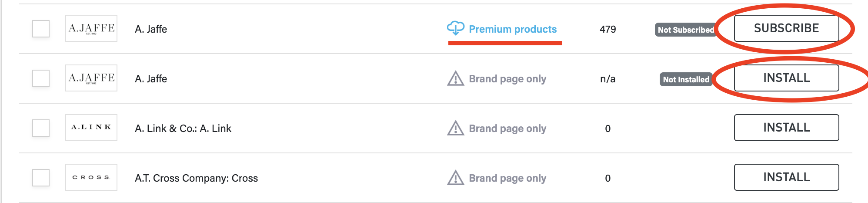Click INSTALL for A.T. Cross Company
868x203 pixels.
click(x=786, y=177)
